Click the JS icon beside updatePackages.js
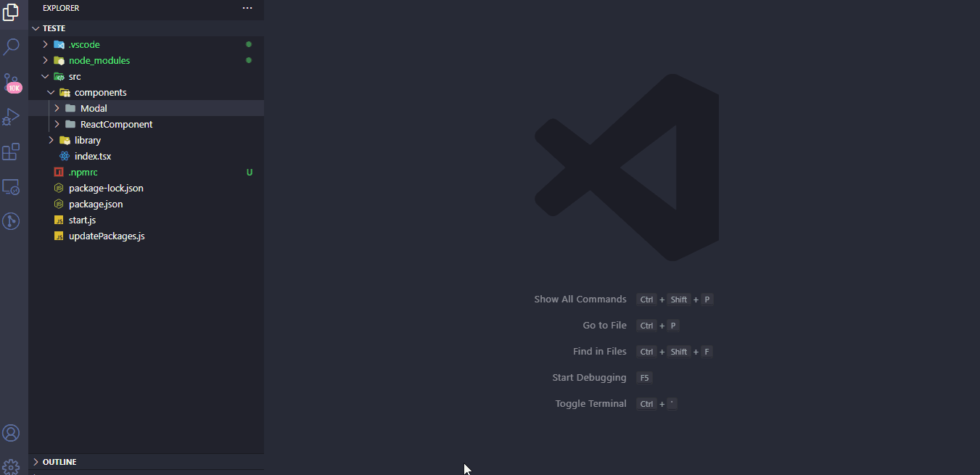Viewport: 980px width, 475px height. tap(59, 236)
